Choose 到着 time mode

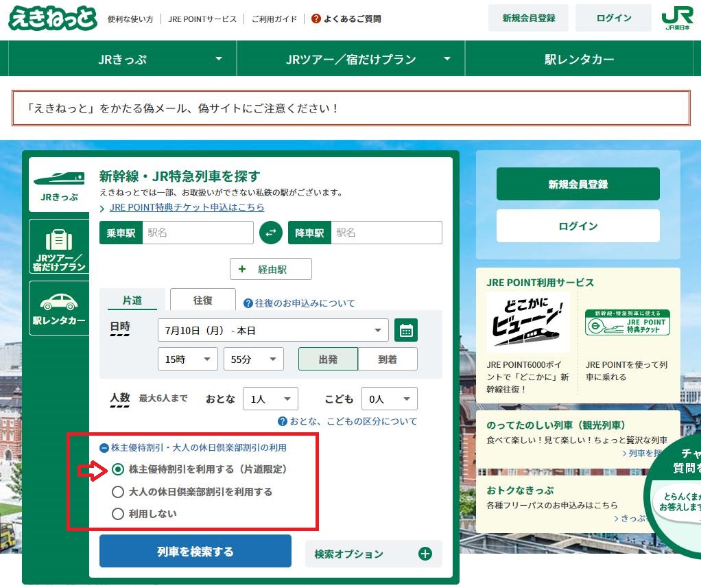388,359
